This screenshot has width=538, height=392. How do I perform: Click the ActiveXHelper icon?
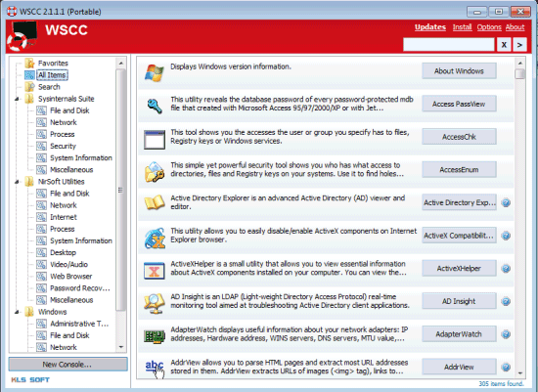155,271
